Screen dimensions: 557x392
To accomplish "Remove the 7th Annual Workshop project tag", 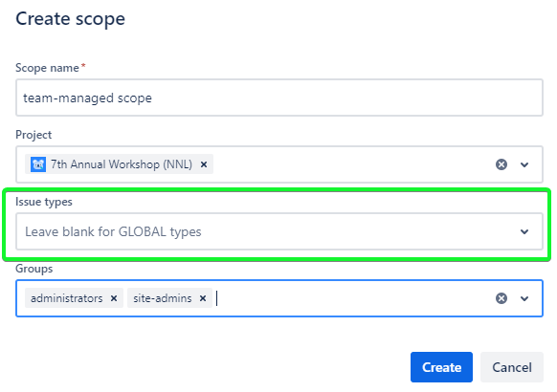I will tap(204, 164).
